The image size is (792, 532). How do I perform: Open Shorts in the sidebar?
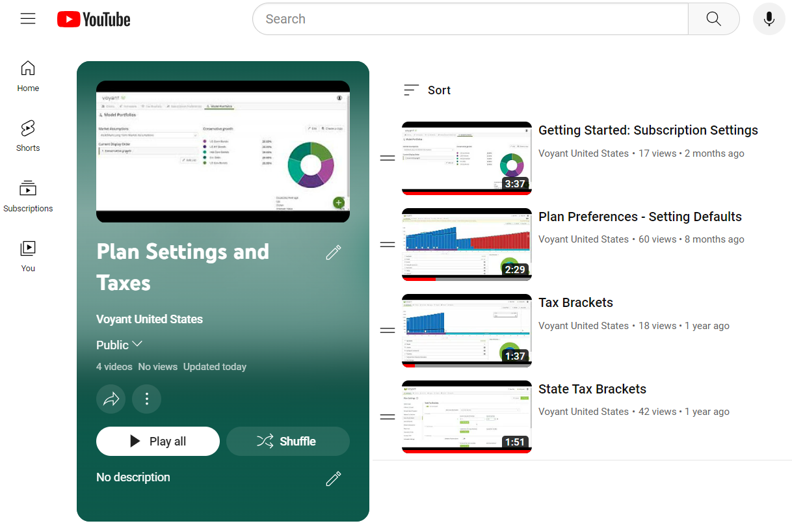(x=28, y=136)
